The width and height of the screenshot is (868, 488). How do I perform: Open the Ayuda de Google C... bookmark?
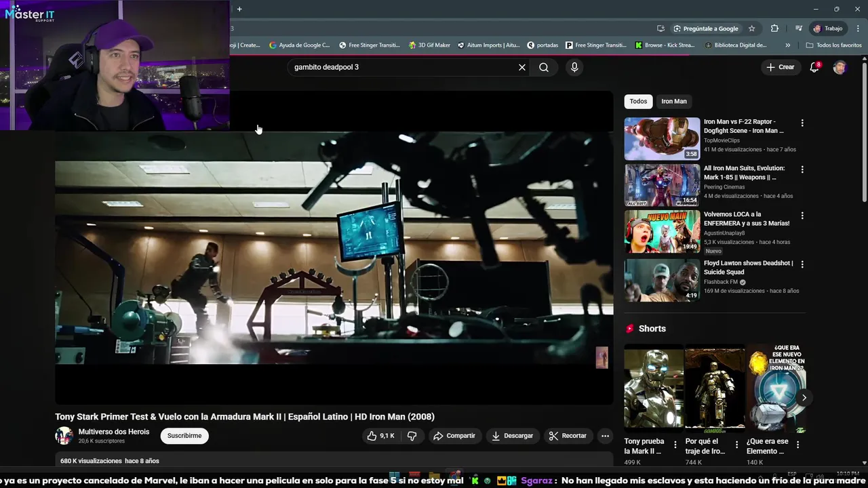(299, 45)
